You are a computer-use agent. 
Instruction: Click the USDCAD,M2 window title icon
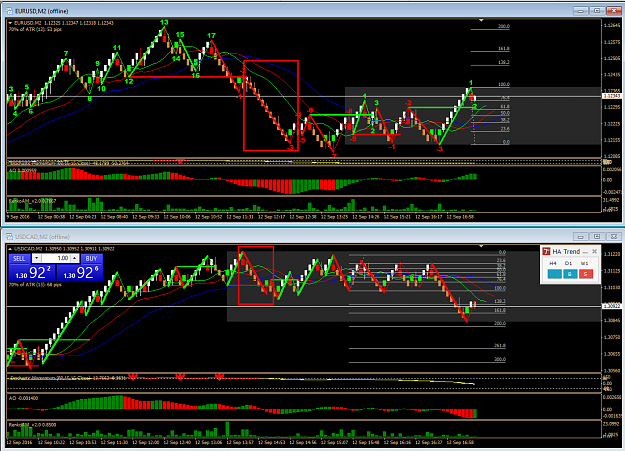pos(9,237)
